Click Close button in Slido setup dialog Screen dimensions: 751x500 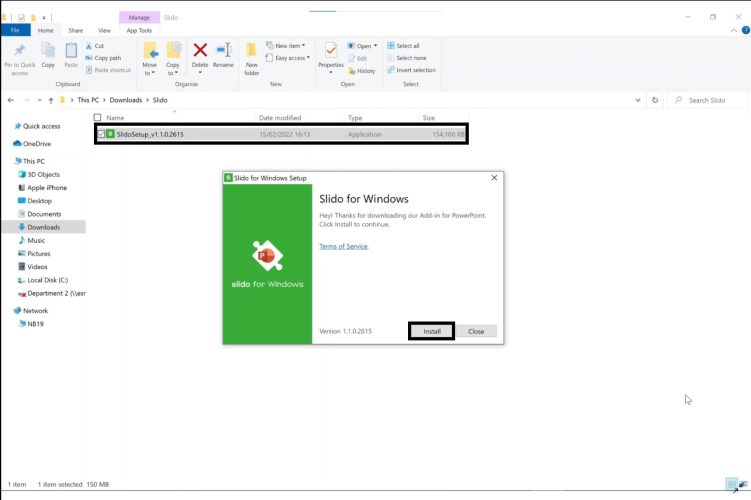coord(476,331)
